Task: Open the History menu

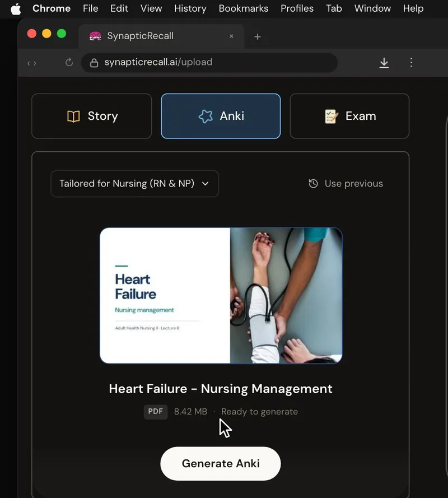Action: tap(190, 8)
